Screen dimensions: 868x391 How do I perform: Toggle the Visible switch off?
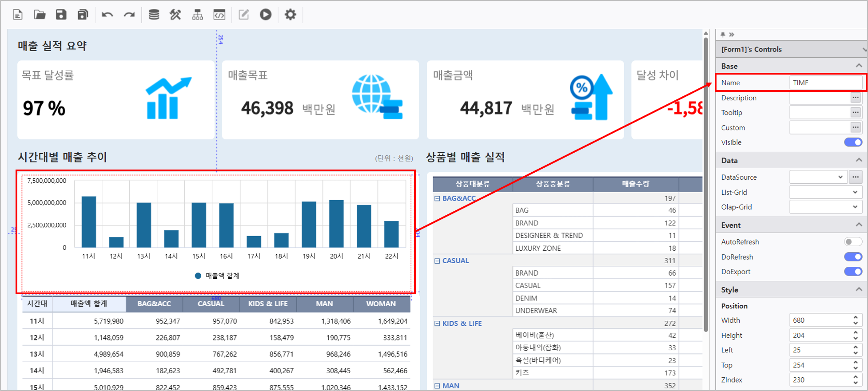[852, 142]
